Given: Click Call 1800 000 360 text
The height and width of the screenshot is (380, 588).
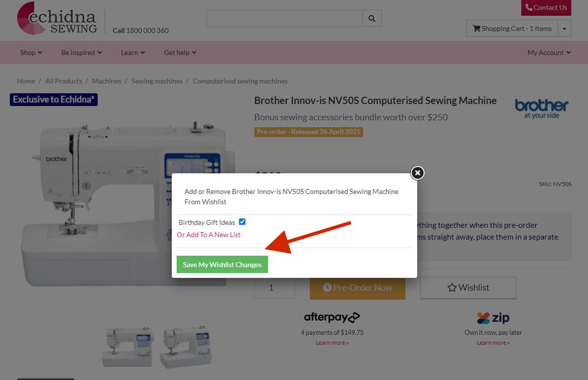Looking at the screenshot, I should click(x=141, y=30).
